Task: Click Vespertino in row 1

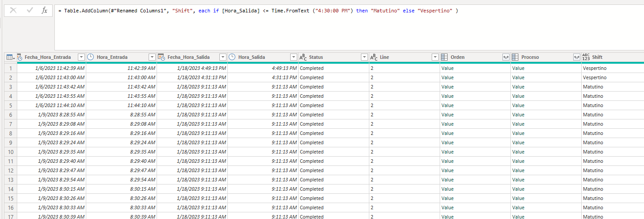Action: (594, 68)
